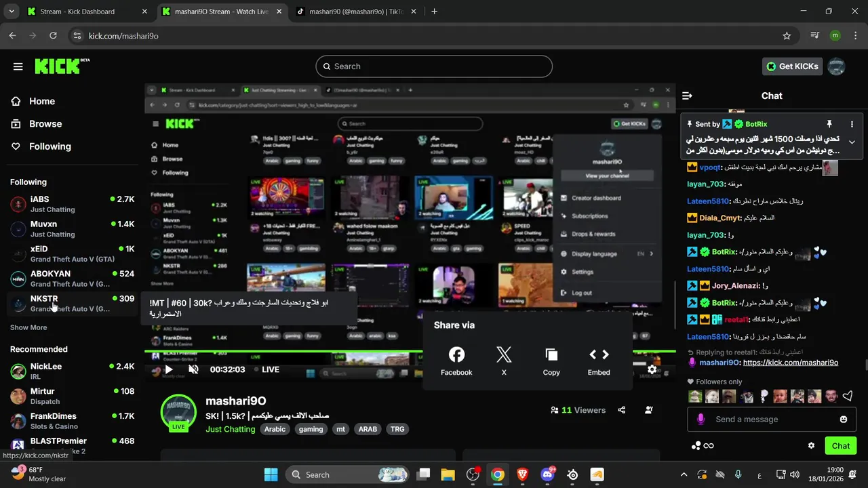Open a new browser tab

(434, 12)
